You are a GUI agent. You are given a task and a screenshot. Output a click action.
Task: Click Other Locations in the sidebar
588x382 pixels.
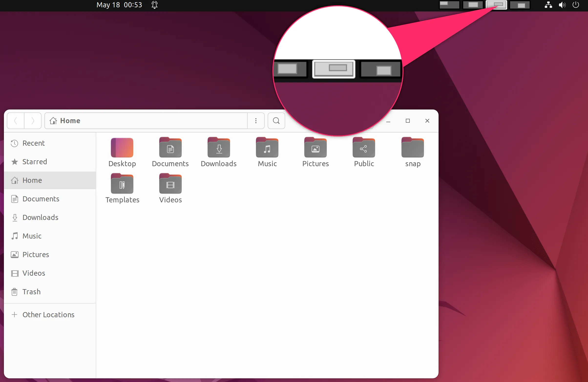[48, 315]
